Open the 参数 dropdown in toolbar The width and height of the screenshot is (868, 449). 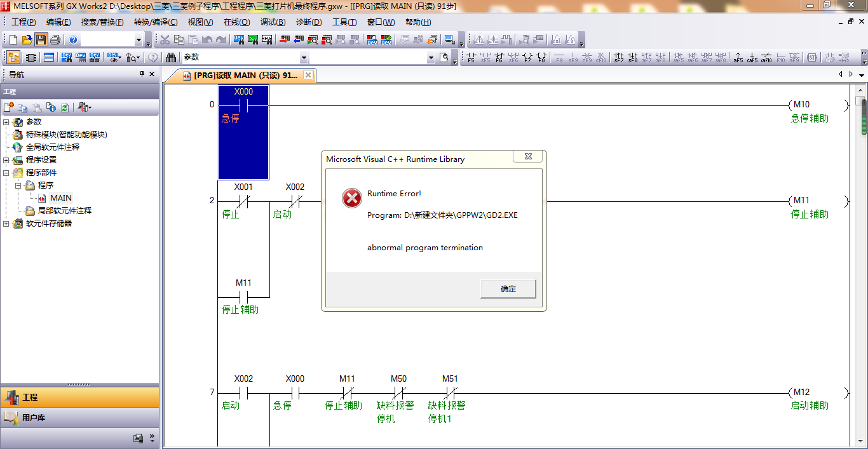click(x=304, y=58)
